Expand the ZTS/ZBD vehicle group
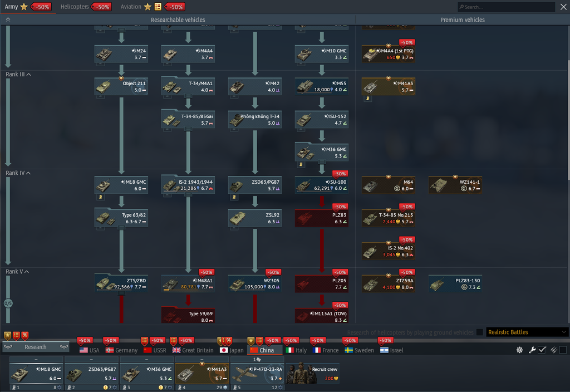Image resolution: width=570 pixels, height=392 pixels. (121, 283)
